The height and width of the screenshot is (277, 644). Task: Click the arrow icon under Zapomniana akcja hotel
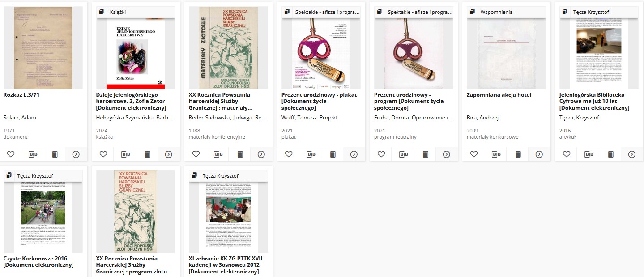click(539, 154)
